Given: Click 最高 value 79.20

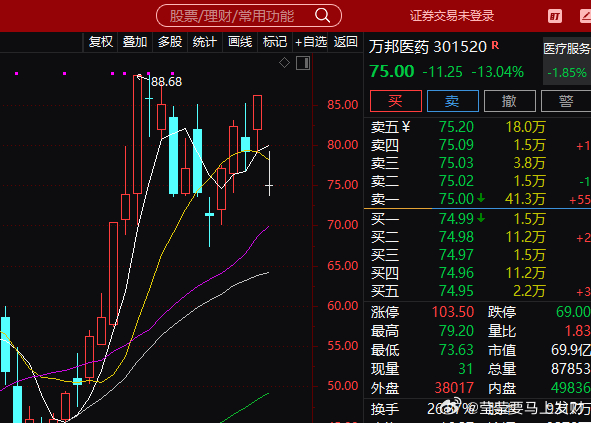Looking at the screenshot, I should coord(456,331).
